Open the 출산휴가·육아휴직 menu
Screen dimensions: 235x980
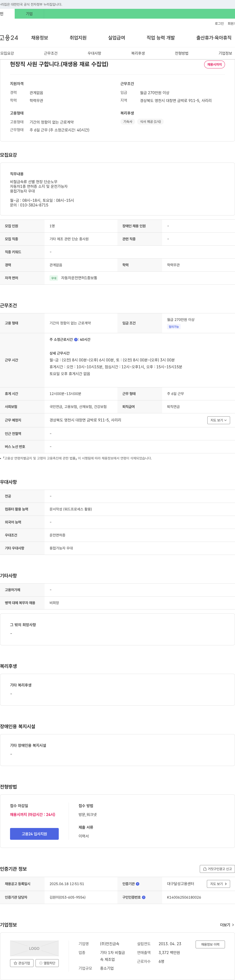(214, 38)
